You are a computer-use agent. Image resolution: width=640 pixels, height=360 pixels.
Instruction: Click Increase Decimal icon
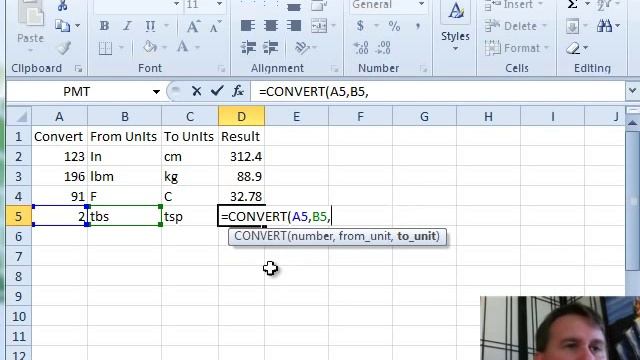360,48
